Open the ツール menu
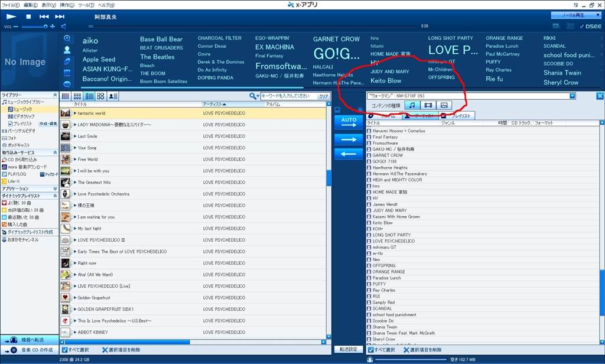The width and height of the screenshot is (605, 364). pyautogui.click(x=86, y=5)
